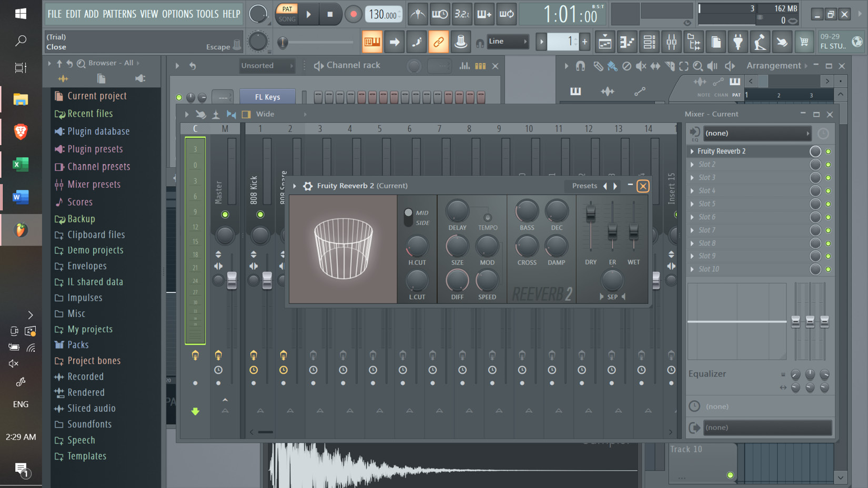Expand Reeverb 2 plugin menu arrow
The height and width of the screenshot is (488, 868).
click(295, 186)
